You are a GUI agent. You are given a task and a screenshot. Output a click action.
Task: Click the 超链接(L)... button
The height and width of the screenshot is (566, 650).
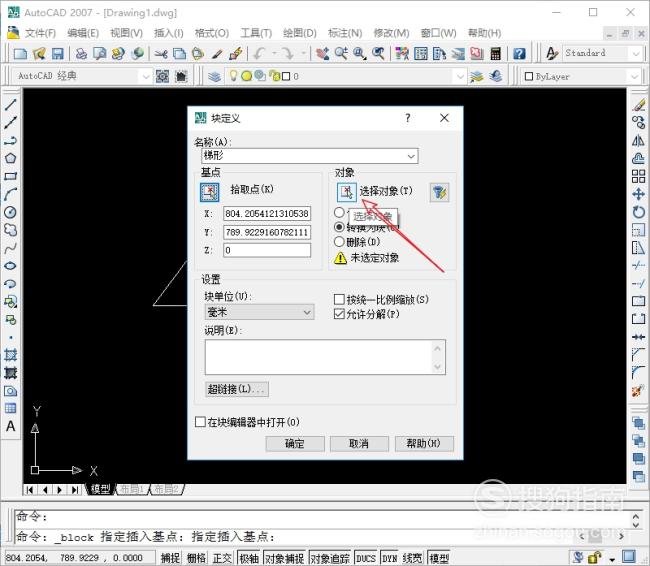237,389
